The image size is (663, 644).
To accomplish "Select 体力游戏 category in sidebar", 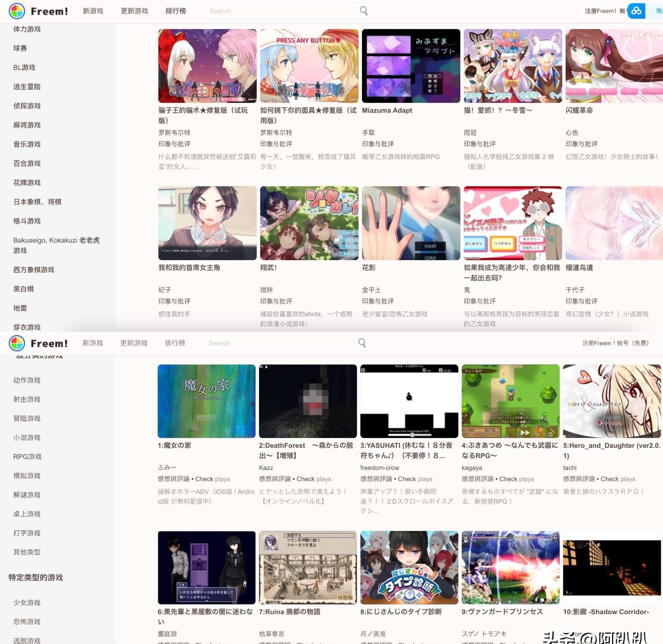I will [27, 29].
